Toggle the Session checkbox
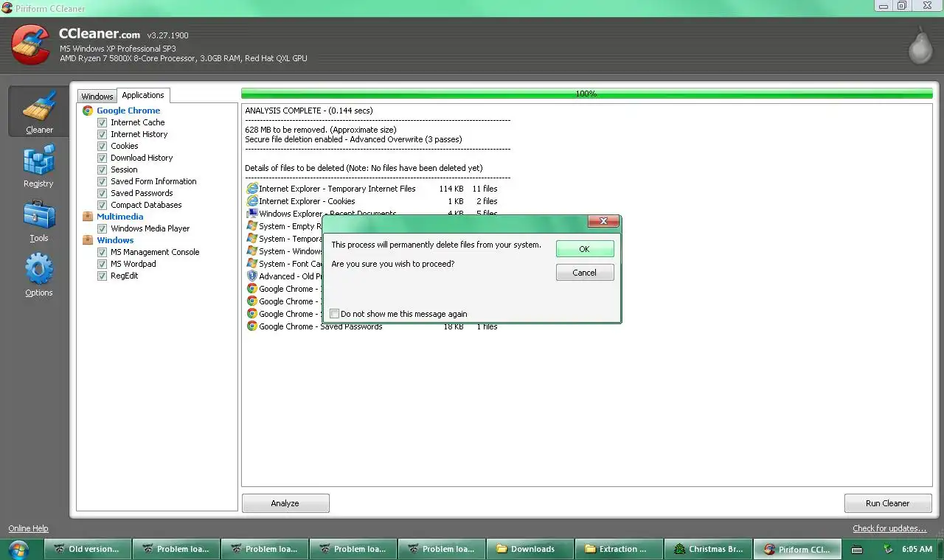Viewport: 944px width, 560px height. click(103, 170)
